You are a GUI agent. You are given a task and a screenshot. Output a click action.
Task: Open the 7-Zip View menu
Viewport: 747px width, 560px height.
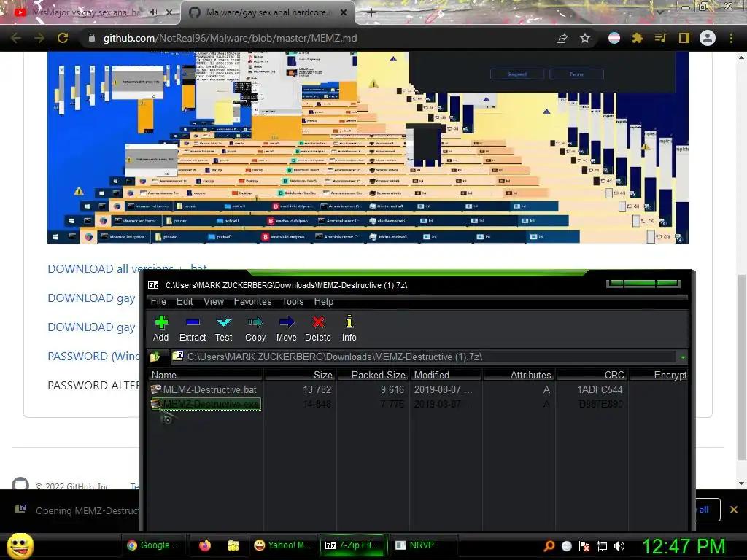214,301
